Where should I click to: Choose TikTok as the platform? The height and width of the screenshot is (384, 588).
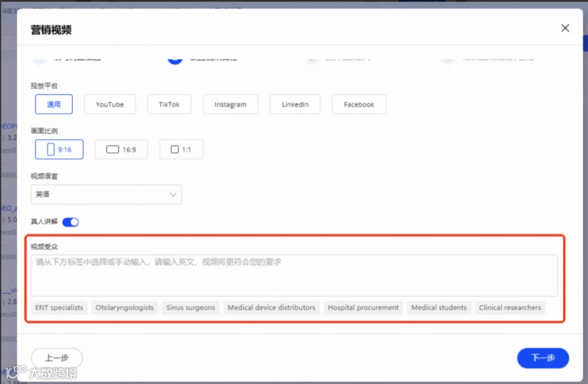click(169, 104)
